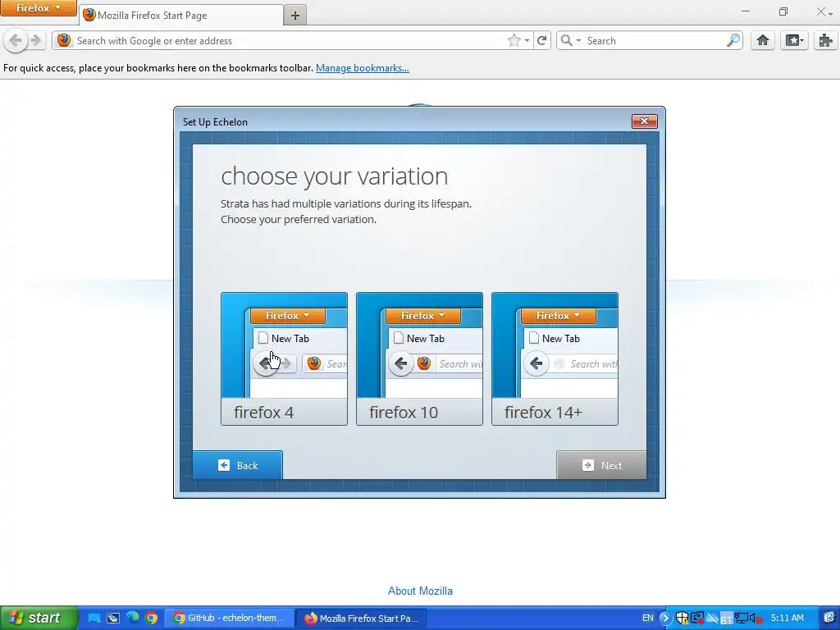Screen dimensions: 840x630
Task: Launch Google Chrome from quick launch
Action: click(152, 619)
